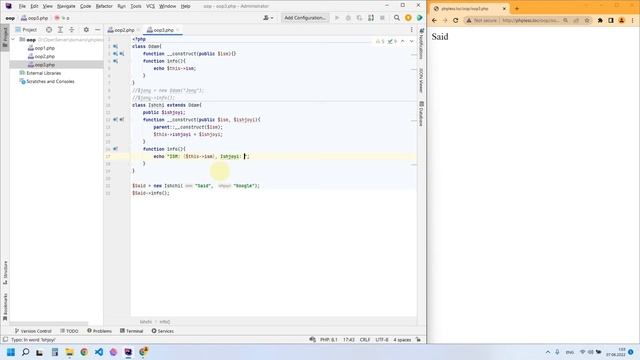Click the Run green arrow icon
The width and height of the screenshot is (640, 360).
(337, 18)
